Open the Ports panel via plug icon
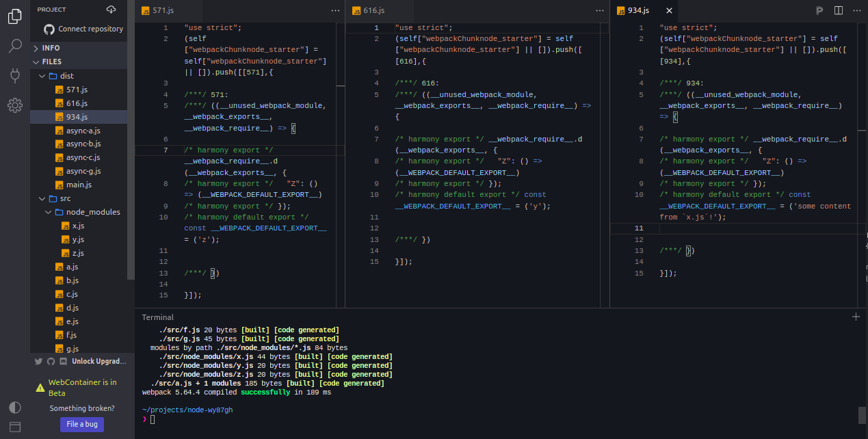Screen dimensions: 868x439 14,76
